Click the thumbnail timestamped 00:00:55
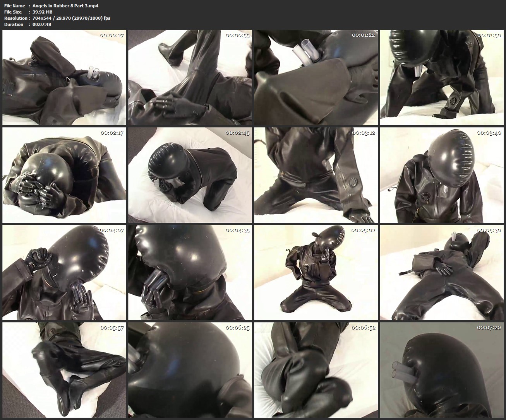Screen dimensions: 506x420 (x=190, y=78)
